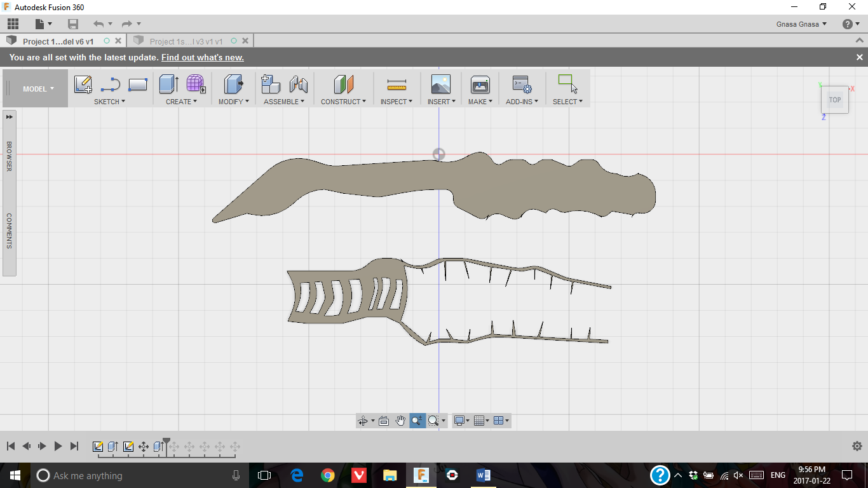
Task: Jump timeline to the beginning
Action: tap(11, 447)
